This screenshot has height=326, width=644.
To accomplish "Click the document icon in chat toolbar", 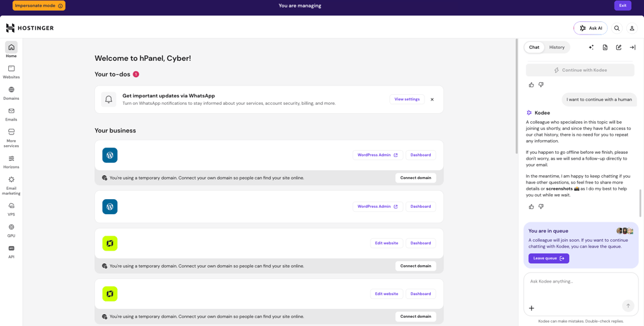I will [605, 47].
